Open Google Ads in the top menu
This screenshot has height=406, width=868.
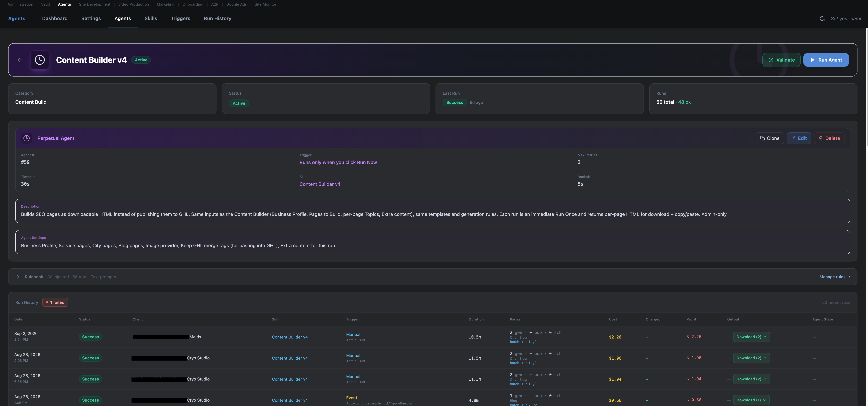coord(236,4)
